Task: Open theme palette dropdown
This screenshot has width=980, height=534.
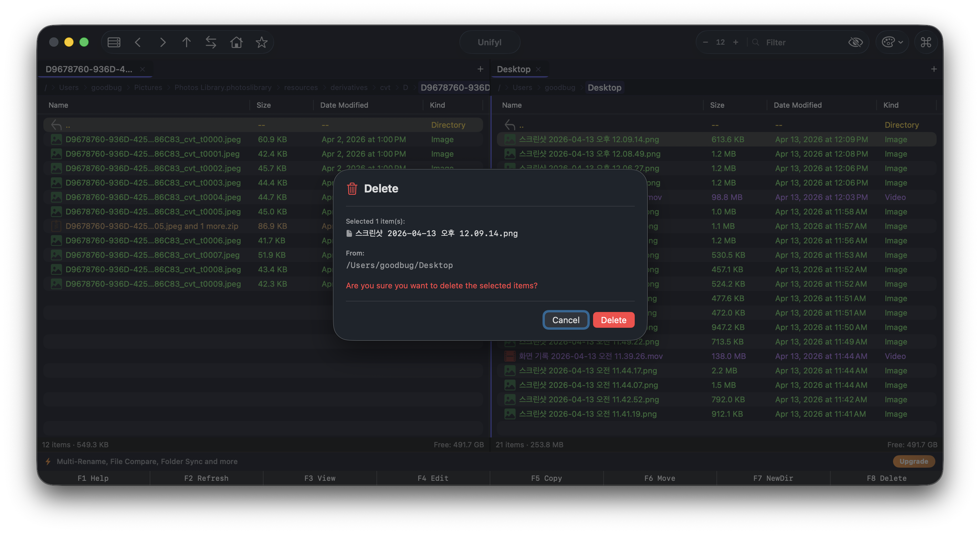Action: (x=892, y=42)
